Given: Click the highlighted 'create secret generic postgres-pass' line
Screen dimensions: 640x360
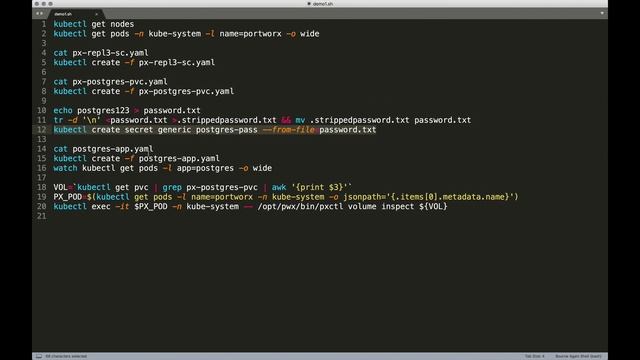Looking at the screenshot, I should click(215, 130).
